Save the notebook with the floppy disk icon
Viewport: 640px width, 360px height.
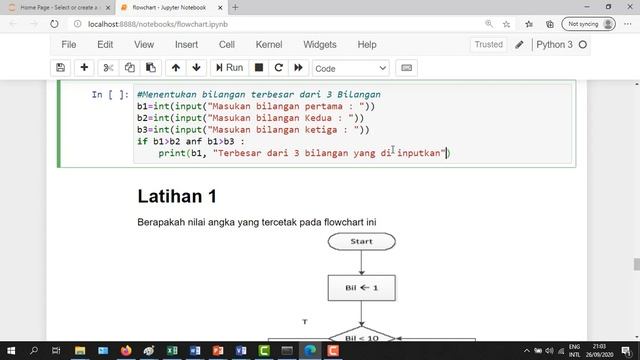[x=60, y=68]
